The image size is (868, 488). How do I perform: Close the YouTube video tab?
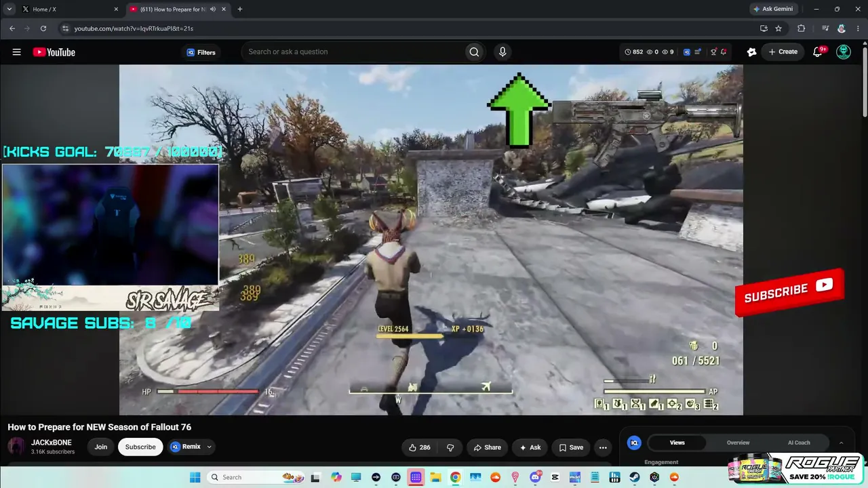pos(224,9)
